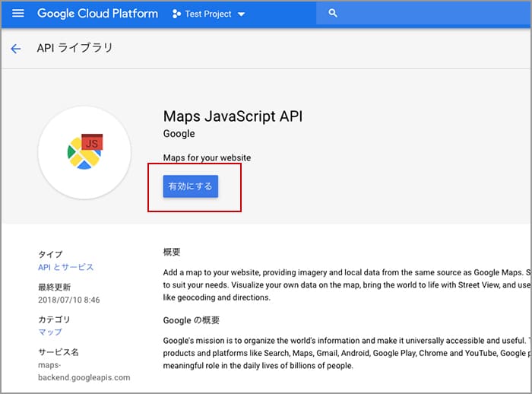Viewport: 532px width, 394px height.
Task: Click the search magnifier icon
Action: click(x=333, y=13)
